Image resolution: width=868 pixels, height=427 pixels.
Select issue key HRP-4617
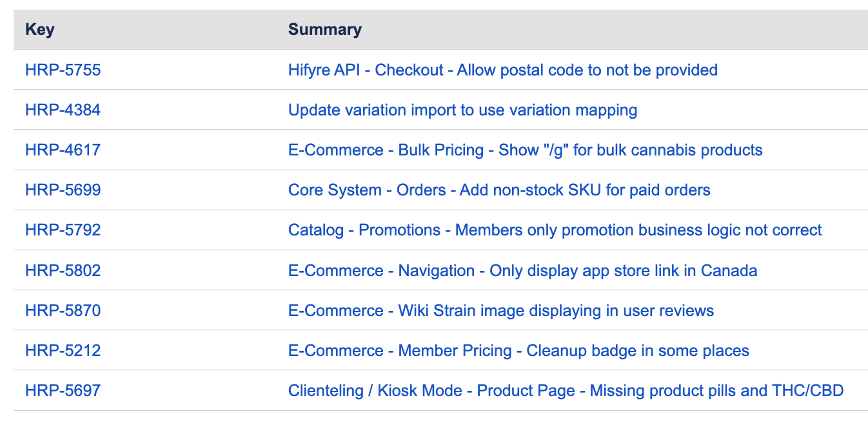click(x=63, y=150)
